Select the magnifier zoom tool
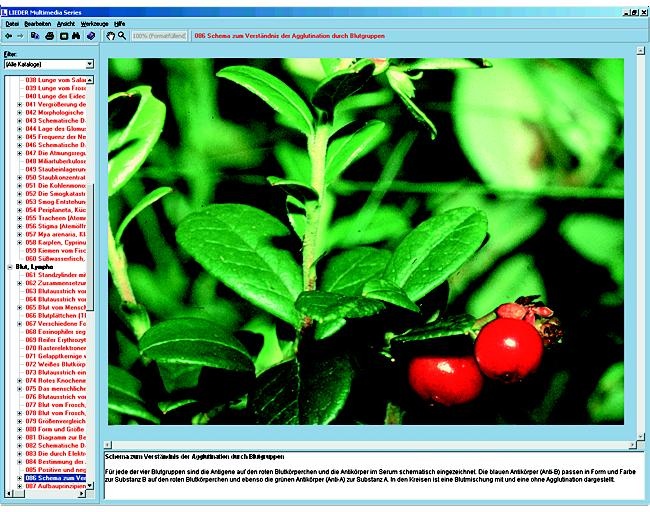Image resolution: width=650 pixels, height=512 pixels. pyautogui.click(x=122, y=35)
